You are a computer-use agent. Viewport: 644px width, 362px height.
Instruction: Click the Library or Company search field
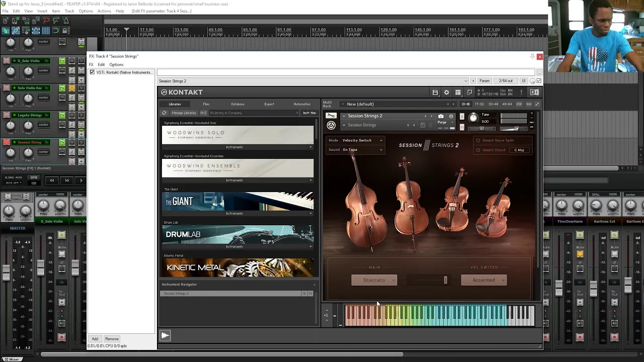click(x=254, y=113)
